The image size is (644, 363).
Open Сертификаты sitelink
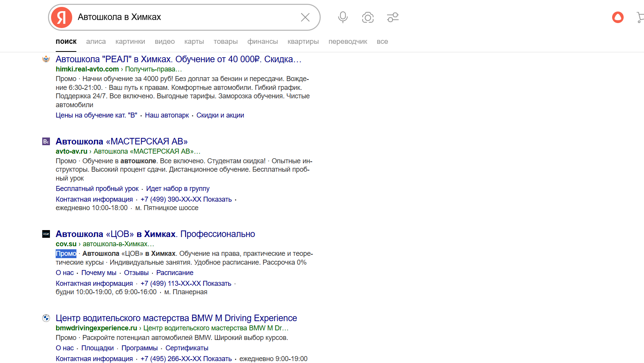click(187, 348)
